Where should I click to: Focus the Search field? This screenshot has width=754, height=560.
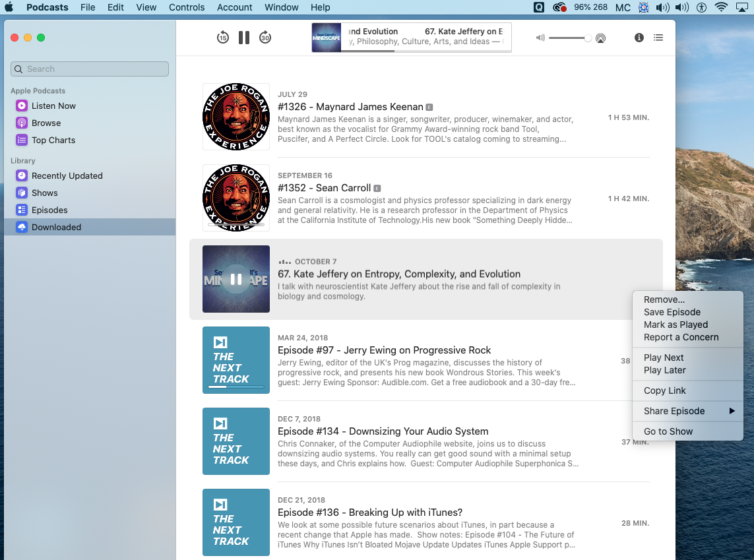click(90, 69)
